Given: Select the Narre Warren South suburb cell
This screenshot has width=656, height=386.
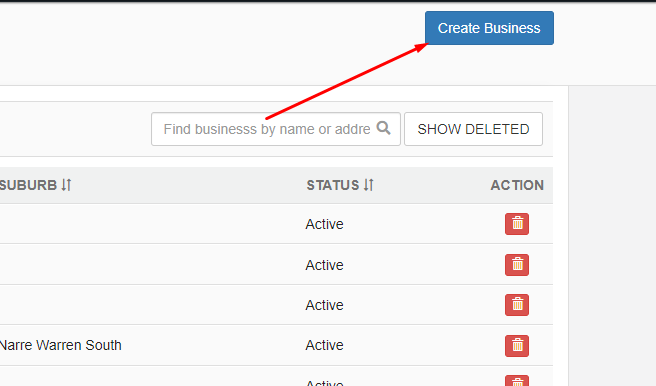Looking at the screenshot, I should tap(61, 345).
